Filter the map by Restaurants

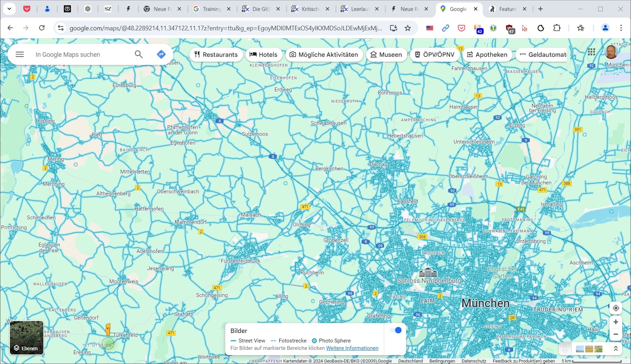(216, 55)
